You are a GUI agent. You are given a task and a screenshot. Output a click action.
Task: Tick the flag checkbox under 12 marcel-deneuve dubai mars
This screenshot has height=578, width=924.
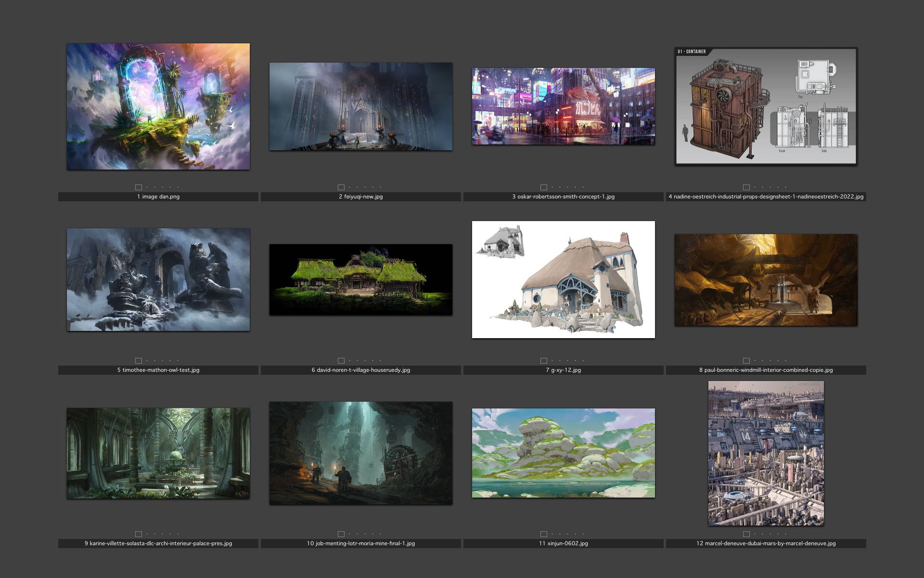746,534
